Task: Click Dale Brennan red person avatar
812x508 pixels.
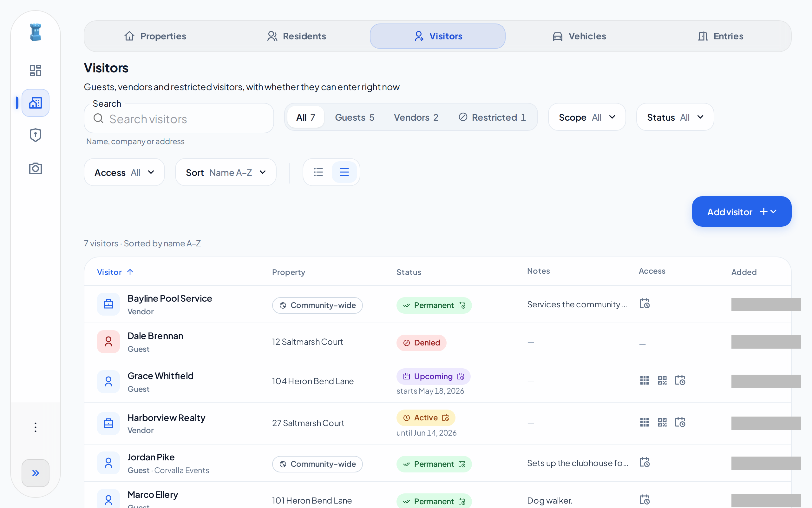Action: pos(108,342)
